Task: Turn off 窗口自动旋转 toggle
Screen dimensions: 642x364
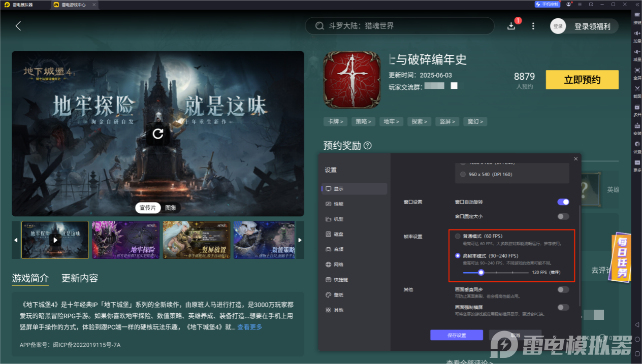Action: tap(563, 202)
